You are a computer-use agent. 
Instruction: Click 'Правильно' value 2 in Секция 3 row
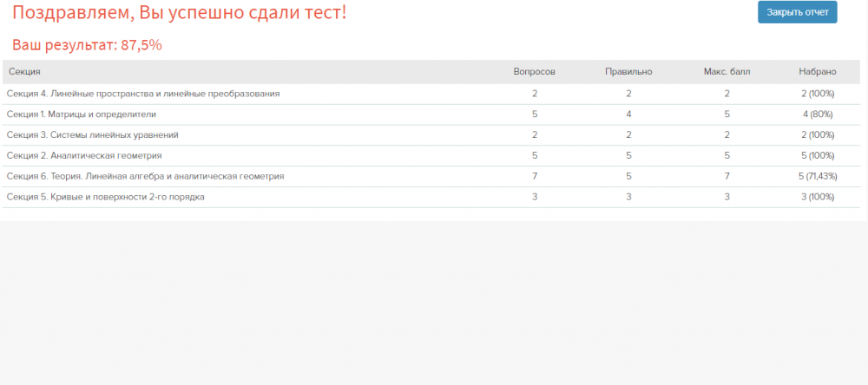pyautogui.click(x=628, y=135)
